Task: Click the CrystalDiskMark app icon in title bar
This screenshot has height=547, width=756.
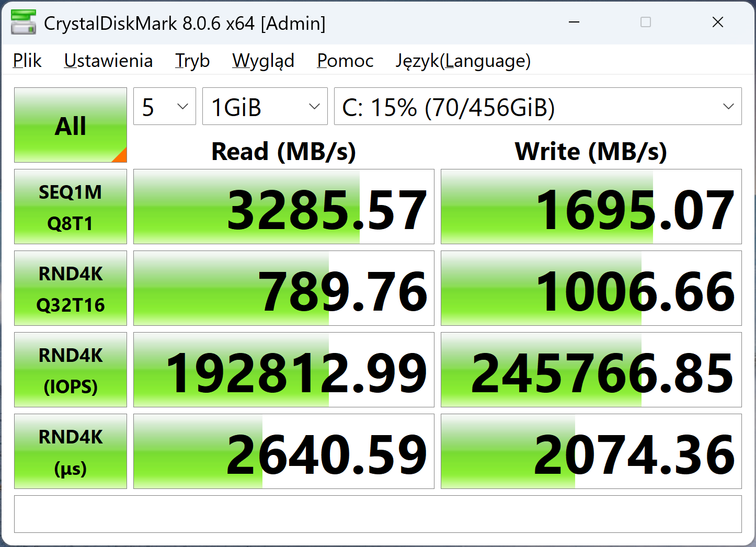Action: tap(23, 22)
